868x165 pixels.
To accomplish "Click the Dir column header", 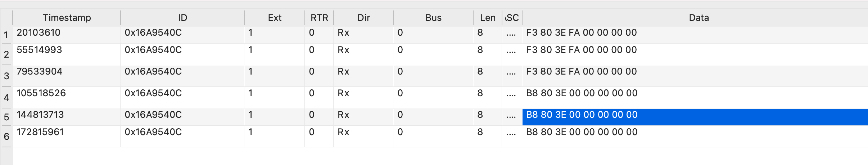I will point(363,18).
